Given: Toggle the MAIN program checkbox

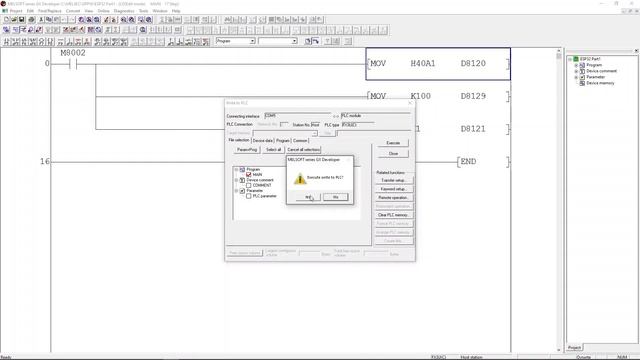Looking at the screenshot, I should pyautogui.click(x=249, y=175).
